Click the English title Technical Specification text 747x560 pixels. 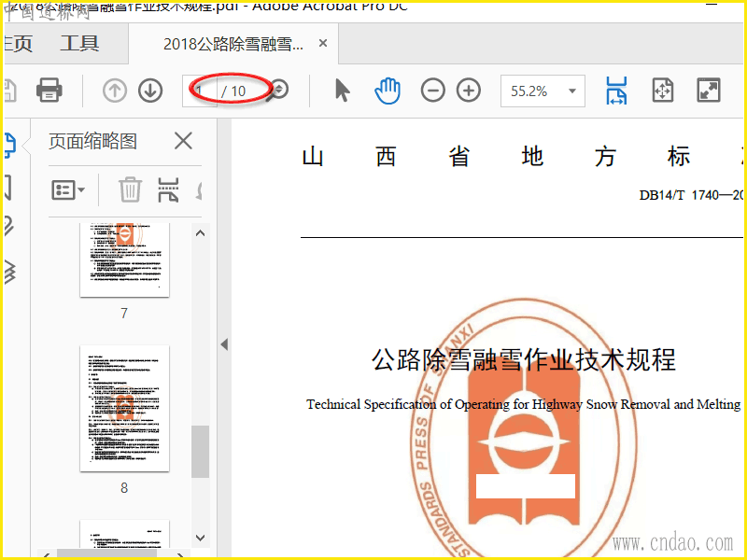tap(524, 404)
